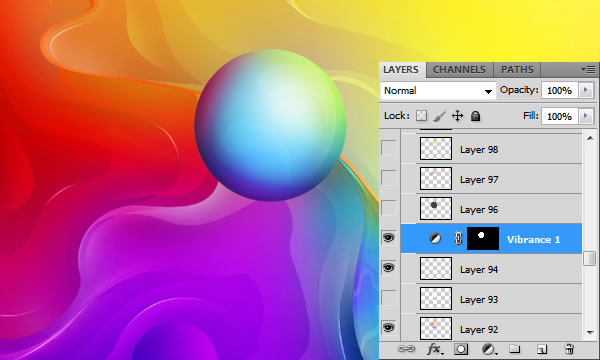Screen dimensions: 600x360
Task: Select the 'Layer 96' name
Action: (479, 209)
